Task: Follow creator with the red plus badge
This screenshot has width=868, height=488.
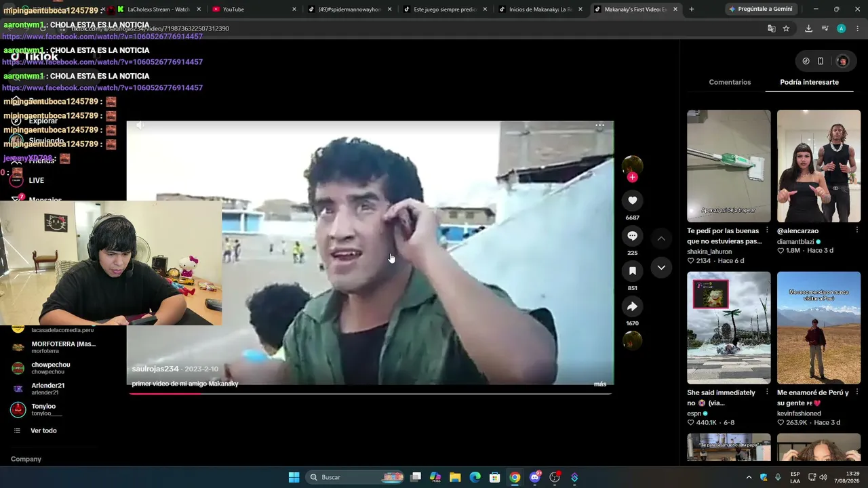Action: pos(632,178)
